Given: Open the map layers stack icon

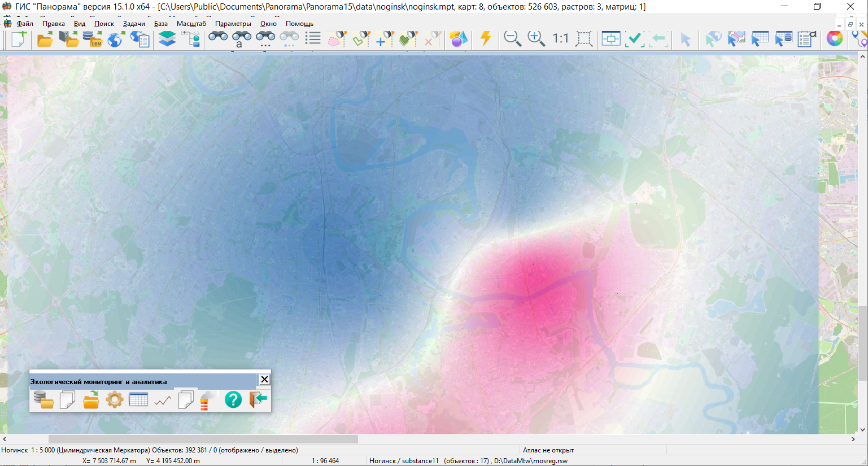Looking at the screenshot, I should 167,39.
